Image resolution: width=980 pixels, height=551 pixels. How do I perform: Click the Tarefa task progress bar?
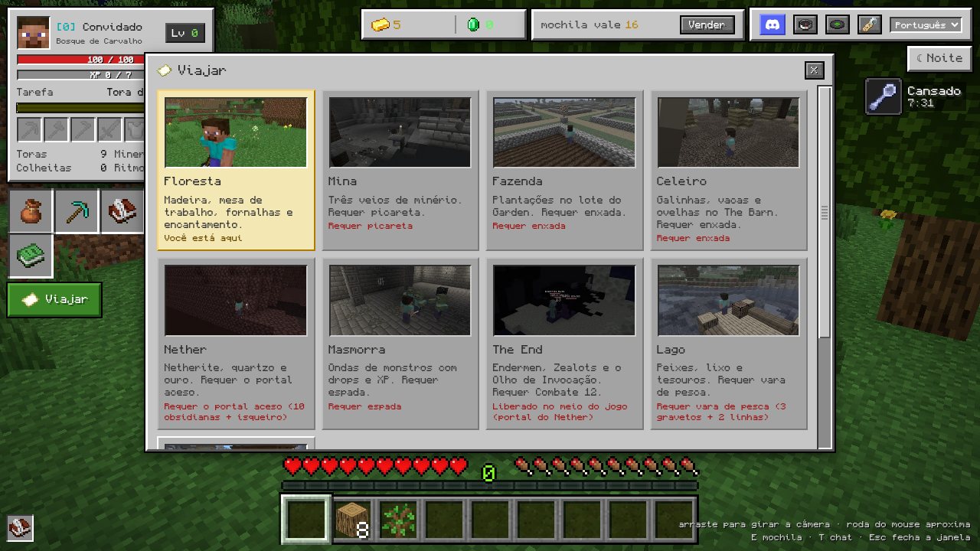80,108
